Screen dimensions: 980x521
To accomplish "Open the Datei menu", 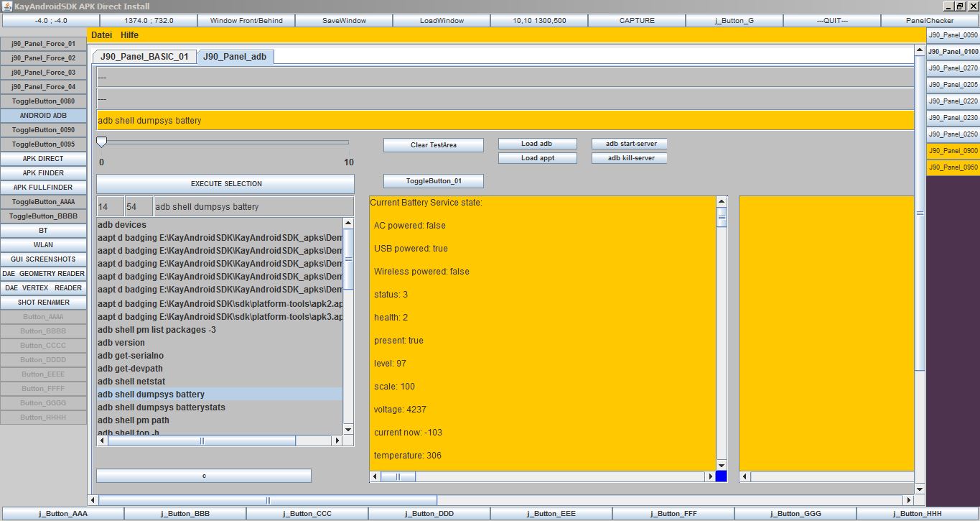I will click(x=101, y=35).
